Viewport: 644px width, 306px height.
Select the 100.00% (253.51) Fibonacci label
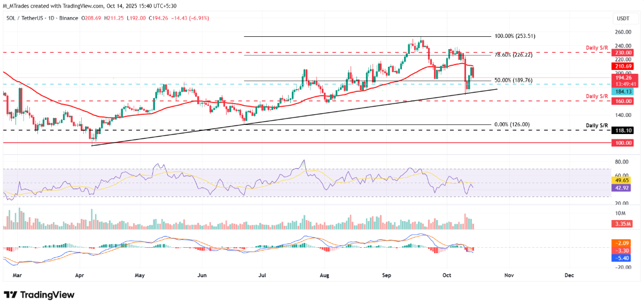tap(516, 36)
